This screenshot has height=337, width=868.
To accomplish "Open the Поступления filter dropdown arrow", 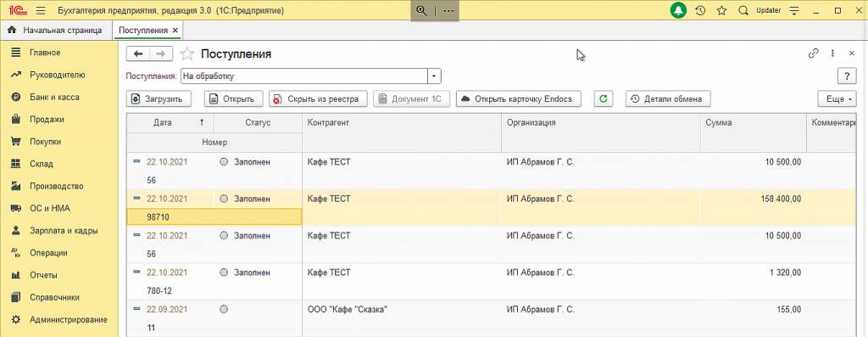I will tap(434, 76).
